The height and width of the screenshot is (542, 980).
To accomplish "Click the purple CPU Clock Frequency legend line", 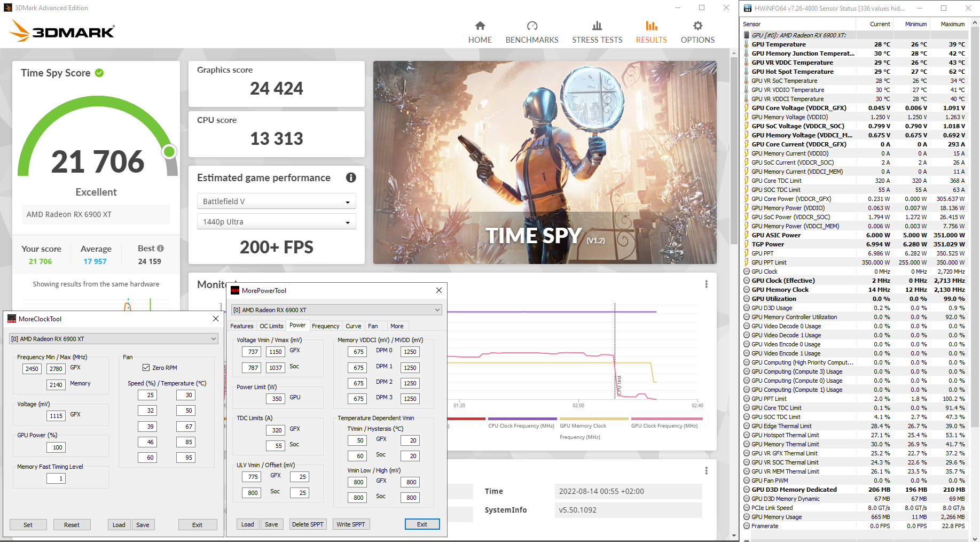I will [x=522, y=419].
